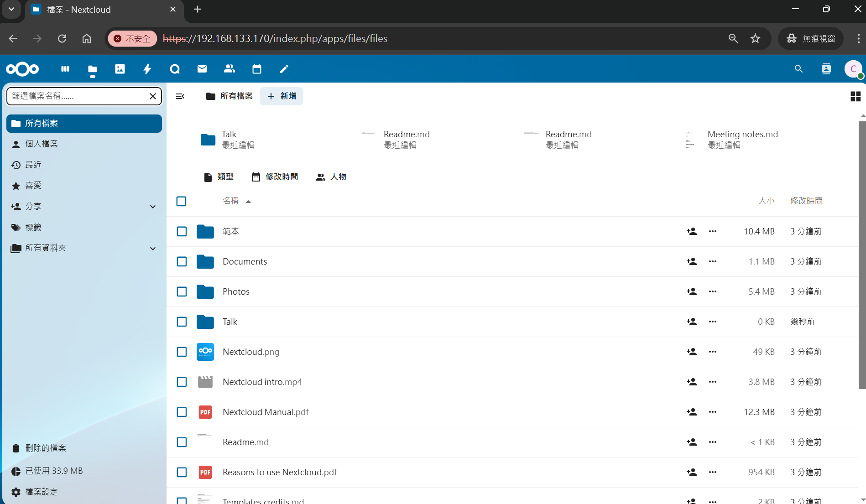This screenshot has width=866, height=504.
Task: Open the Activity lightning bolt icon
Action: tap(147, 69)
